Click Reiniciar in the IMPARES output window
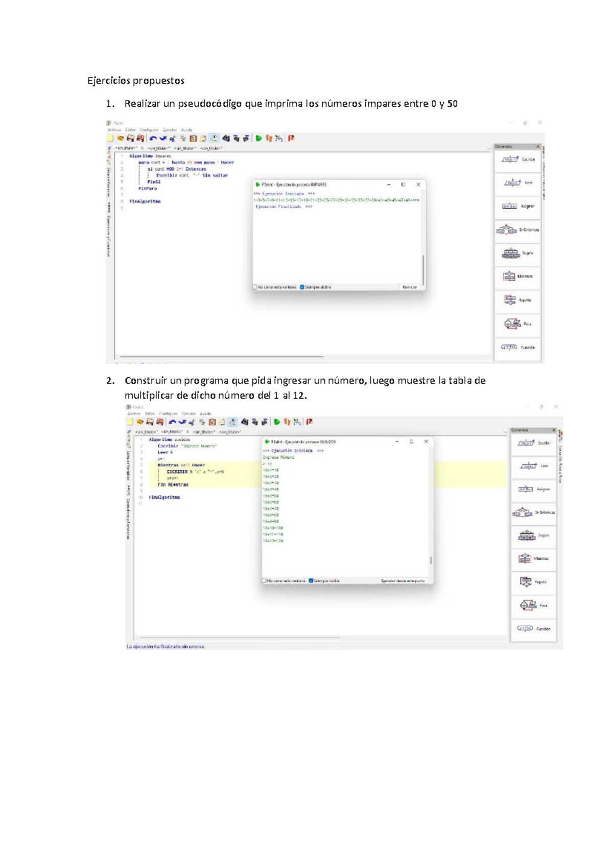Viewport: 613px width, 868px height. (410, 287)
